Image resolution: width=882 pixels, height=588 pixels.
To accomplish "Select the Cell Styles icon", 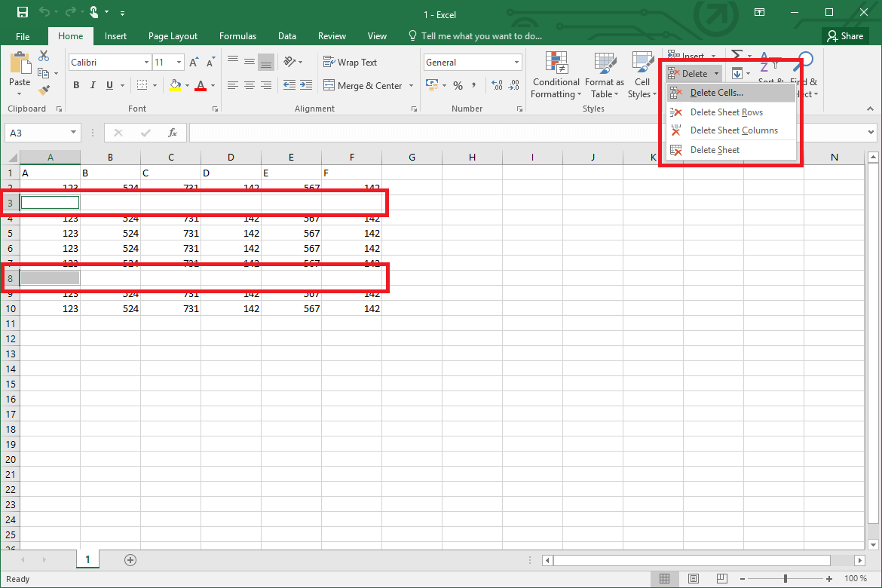I will tap(642, 73).
